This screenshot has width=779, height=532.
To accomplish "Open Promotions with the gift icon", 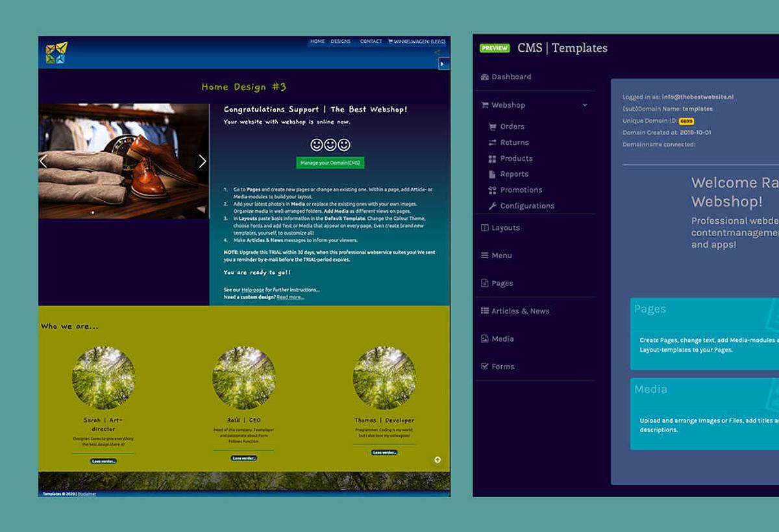I will pos(521,190).
